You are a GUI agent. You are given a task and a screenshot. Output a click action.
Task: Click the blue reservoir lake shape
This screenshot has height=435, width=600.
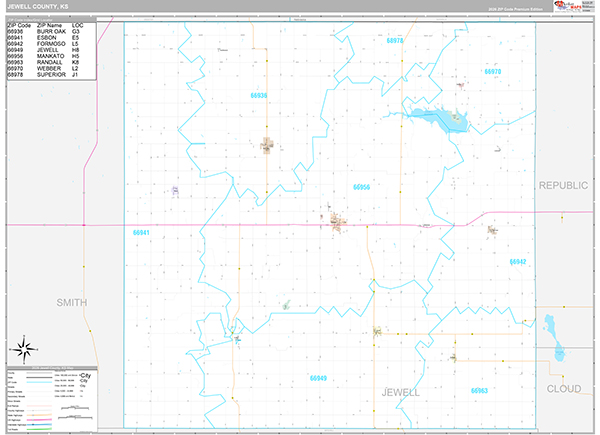[x=439, y=119]
